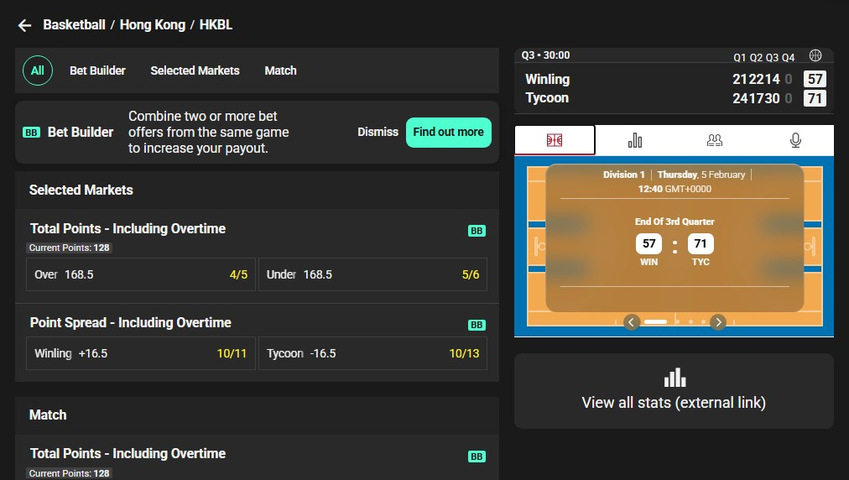Switch to the Match filter tab
Screen dimensions: 849x480
pyautogui.click(x=280, y=71)
